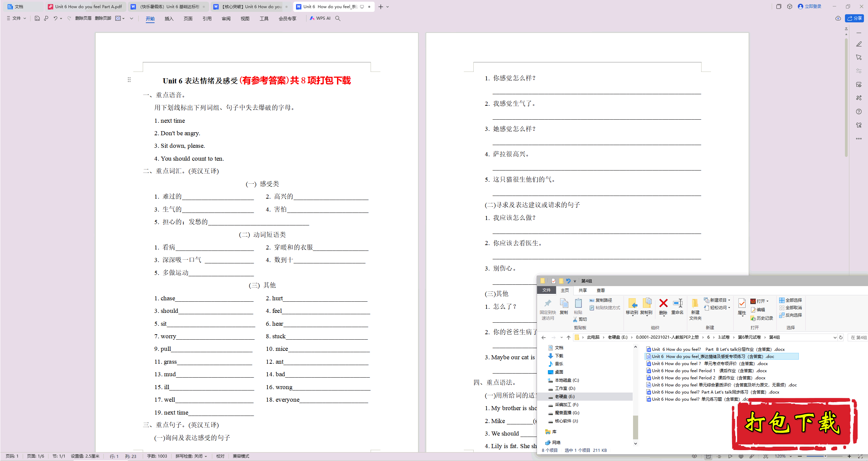
Task: Click the search magnifier in WPS ribbon
Action: click(338, 18)
